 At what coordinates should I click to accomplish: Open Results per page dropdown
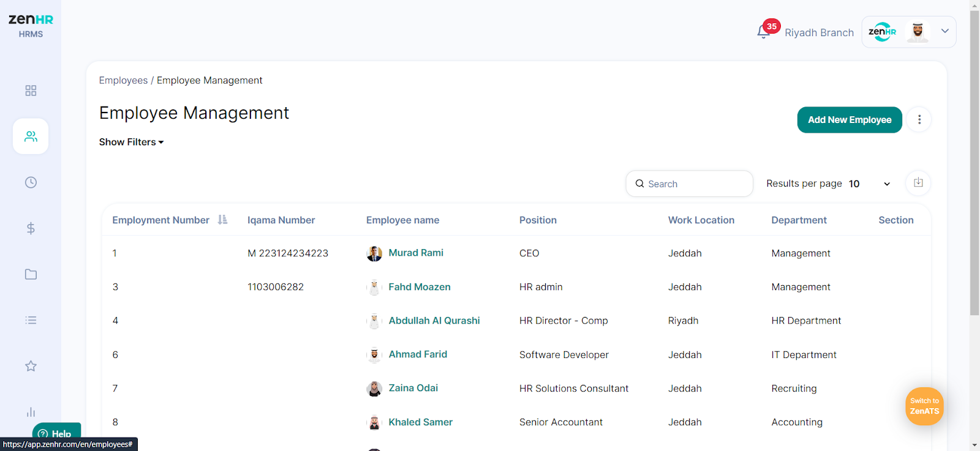tap(870, 184)
